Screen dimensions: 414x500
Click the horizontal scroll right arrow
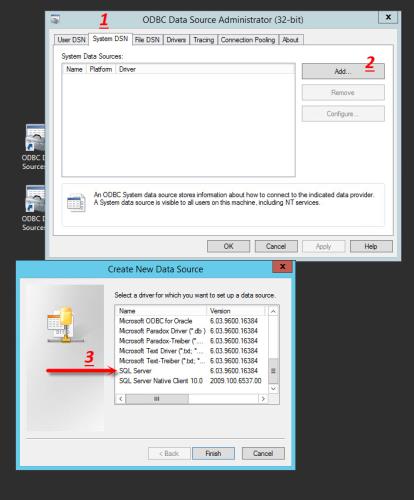(x=263, y=399)
